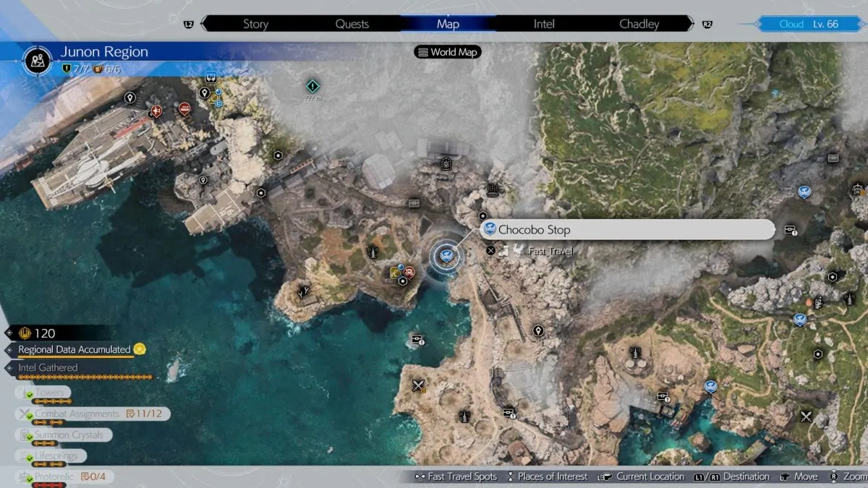Image resolution: width=868 pixels, height=488 pixels.
Task: Select the crossed swords marker at the far east
Action: tap(807, 416)
